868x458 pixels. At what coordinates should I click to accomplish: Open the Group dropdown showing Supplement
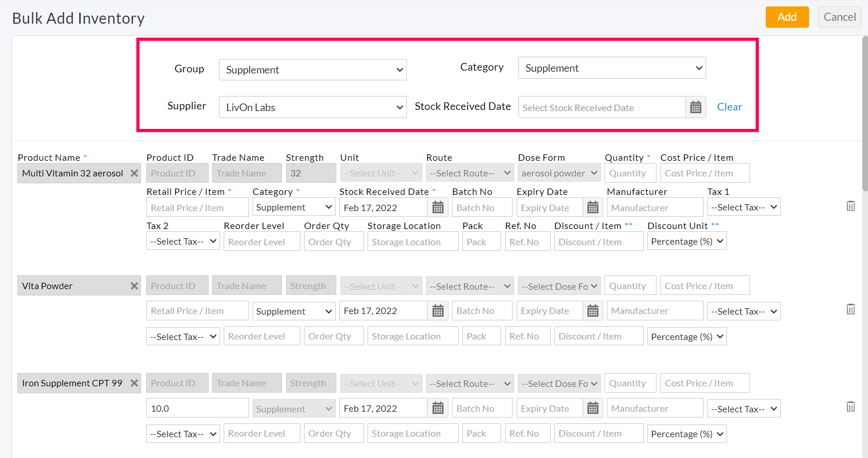click(x=312, y=69)
